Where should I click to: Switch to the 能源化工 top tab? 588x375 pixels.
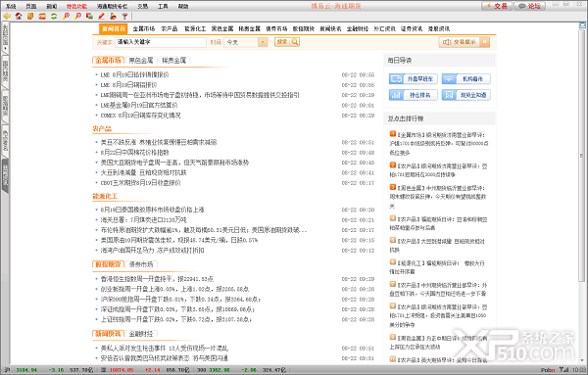(195, 28)
